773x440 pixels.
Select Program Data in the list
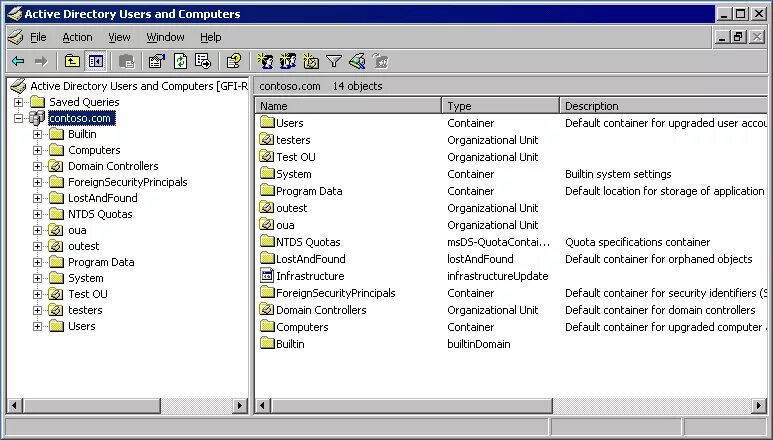pyautogui.click(x=309, y=191)
